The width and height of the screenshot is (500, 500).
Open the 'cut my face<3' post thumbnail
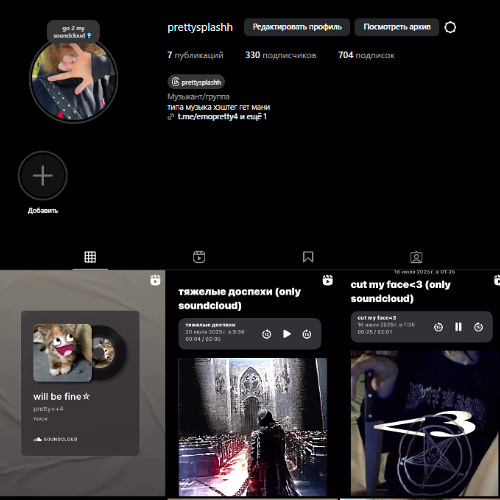(420, 383)
